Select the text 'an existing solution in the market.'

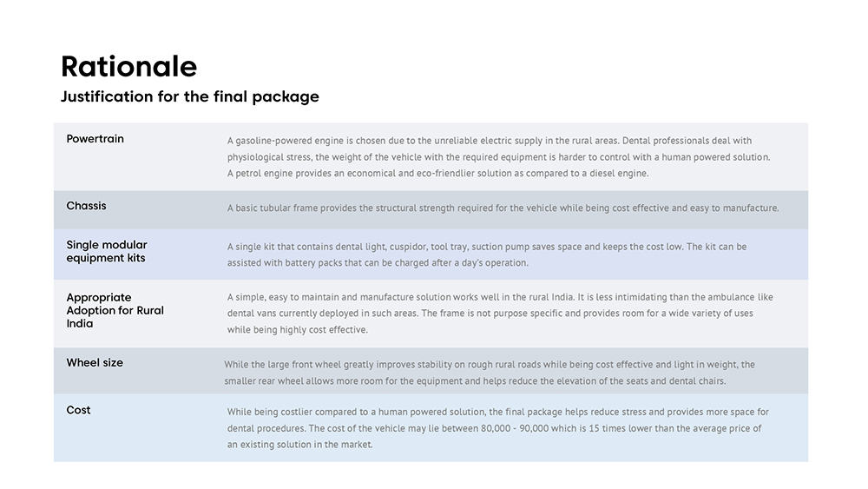click(299, 445)
